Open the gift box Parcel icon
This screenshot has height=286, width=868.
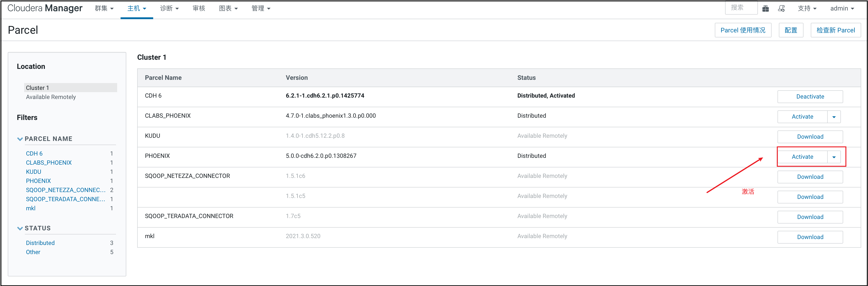[x=766, y=8]
